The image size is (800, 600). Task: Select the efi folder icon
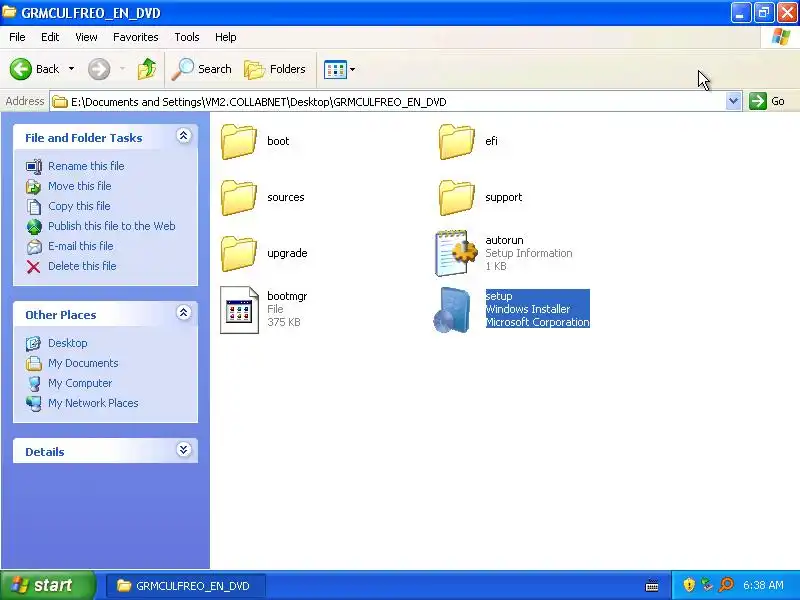point(457,141)
